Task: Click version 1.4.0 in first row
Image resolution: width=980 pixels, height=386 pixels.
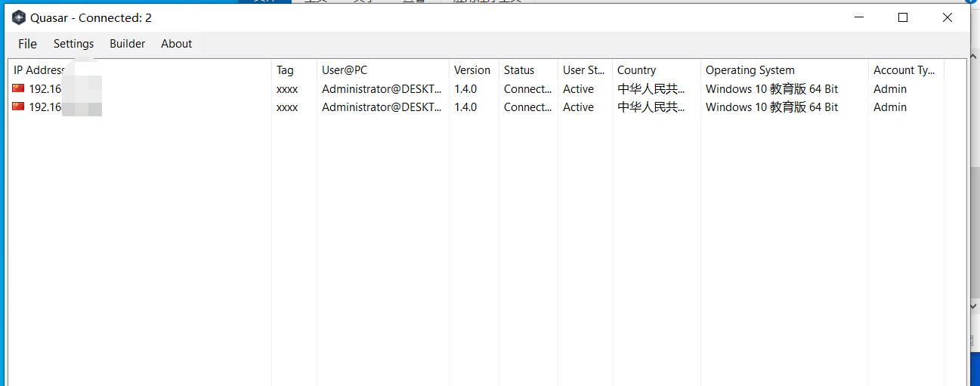Action: [465, 89]
